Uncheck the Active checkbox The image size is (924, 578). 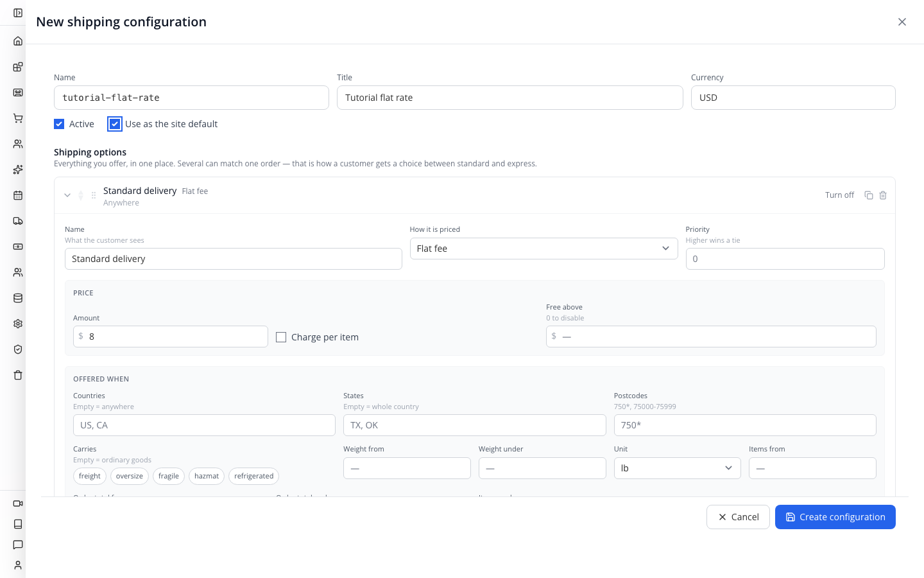[59, 124]
